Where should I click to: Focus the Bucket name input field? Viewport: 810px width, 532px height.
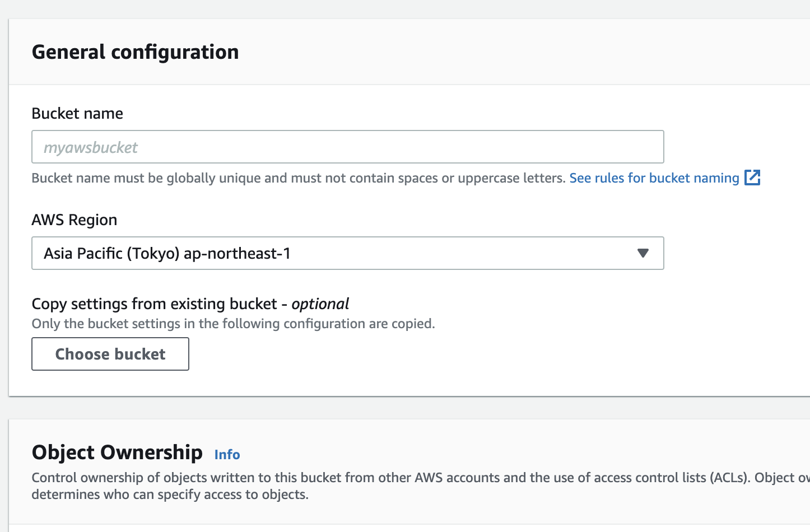coord(347,147)
